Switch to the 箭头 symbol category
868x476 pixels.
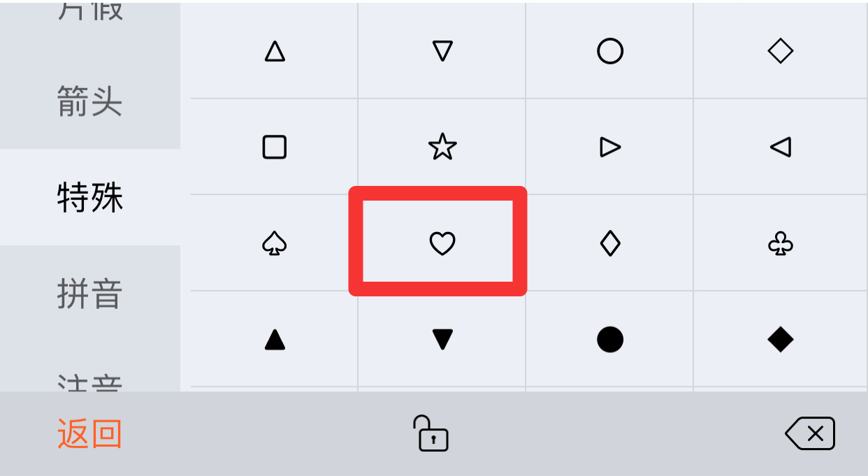click(90, 102)
